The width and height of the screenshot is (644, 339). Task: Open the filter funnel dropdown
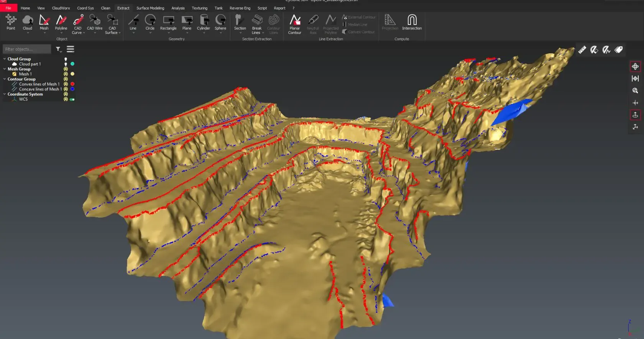click(x=59, y=49)
